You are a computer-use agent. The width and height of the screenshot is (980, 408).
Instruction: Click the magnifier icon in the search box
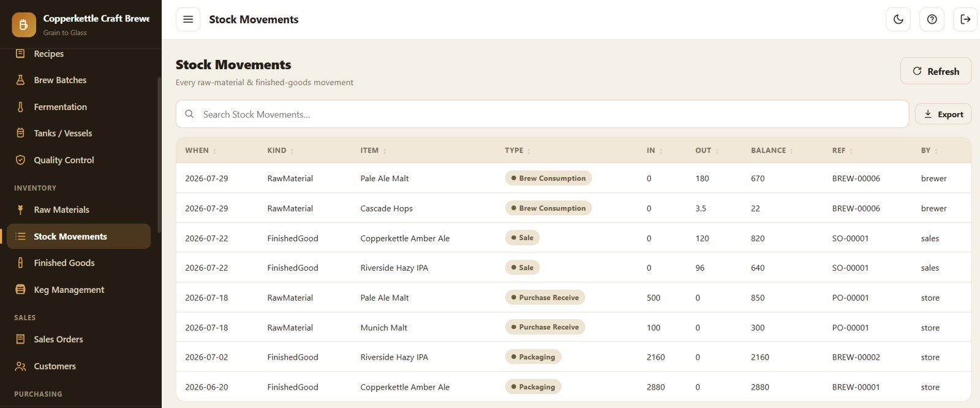point(189,114)
